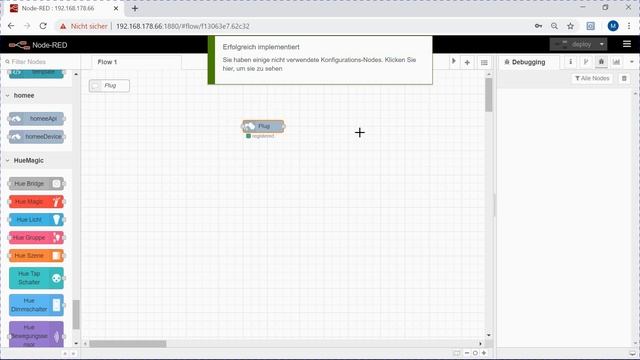Viewport: 640px width, 360px height.
Task: Collapse all palette categories arrow
Action: click(65, 353)
